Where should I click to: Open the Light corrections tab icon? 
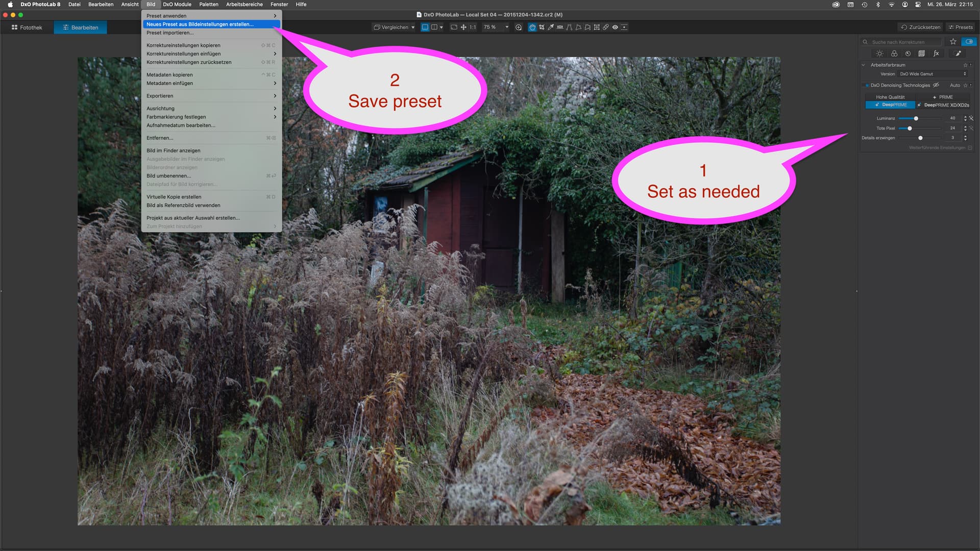[879, 54]
